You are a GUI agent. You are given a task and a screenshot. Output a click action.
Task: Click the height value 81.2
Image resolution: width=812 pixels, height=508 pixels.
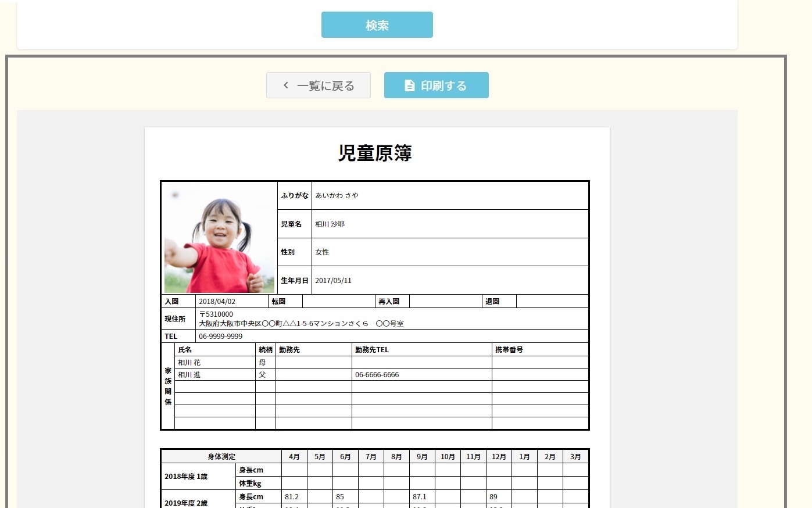click(x=292, y=496)
